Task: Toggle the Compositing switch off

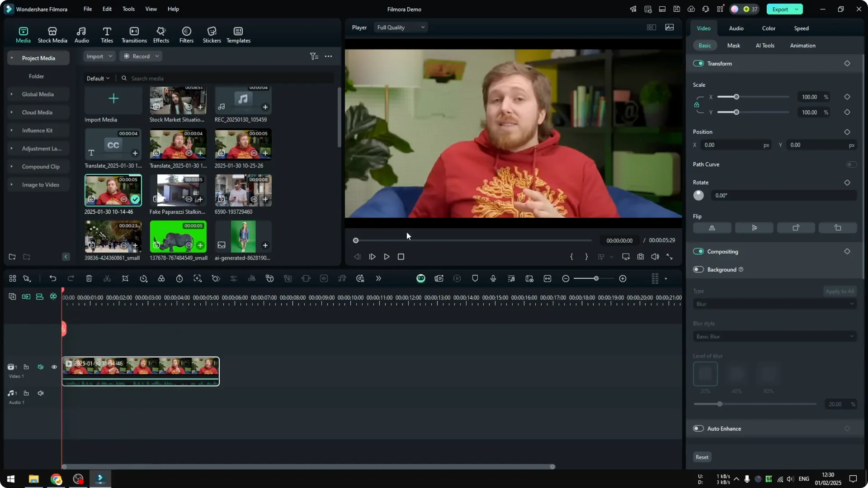Action: [x=699, y=252]
